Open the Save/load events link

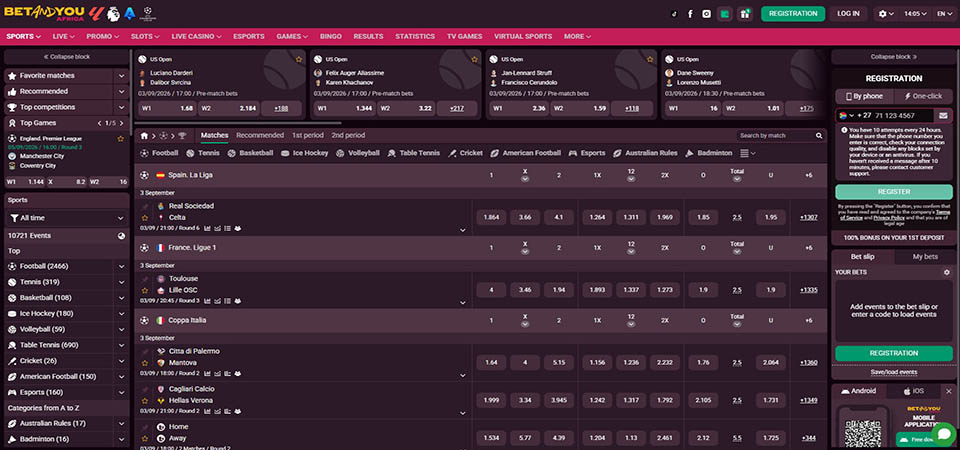pyautogui.click(x=894, y=372)
